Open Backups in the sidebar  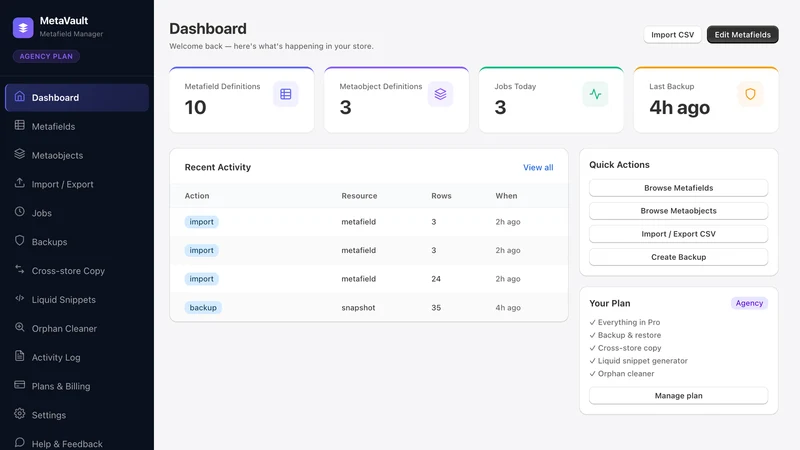click(77, 242)
